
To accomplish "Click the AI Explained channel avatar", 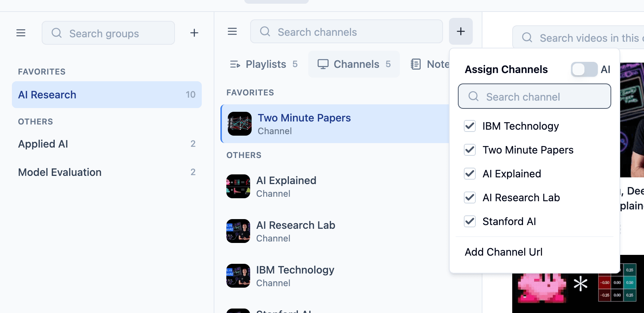I will [238, 186].
